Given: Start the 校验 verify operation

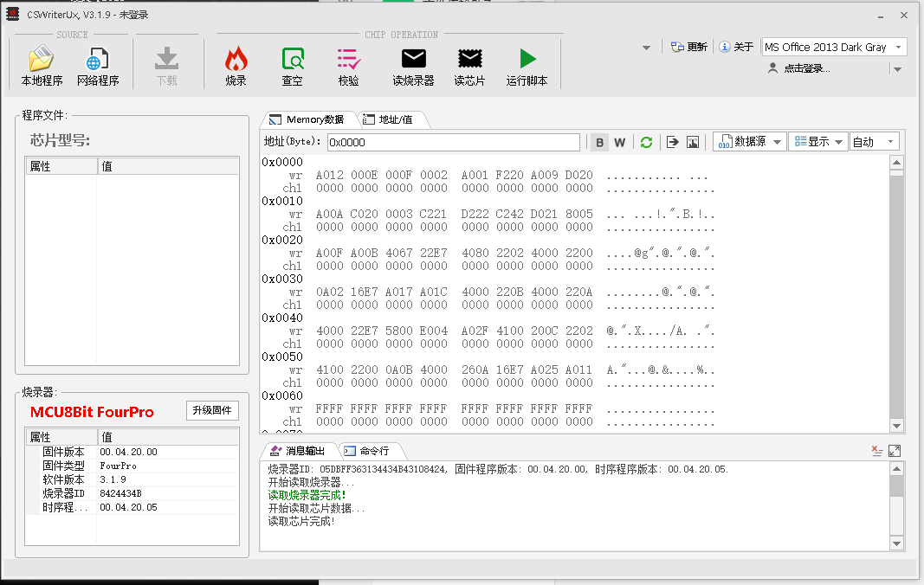Looking at the screenshot, I should tap(349, 66).
